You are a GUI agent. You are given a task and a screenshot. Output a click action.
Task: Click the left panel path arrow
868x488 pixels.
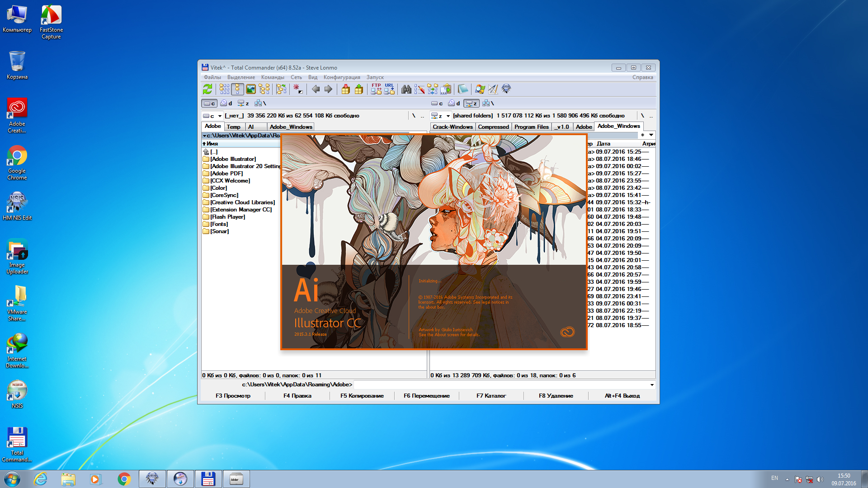point(204,136)
